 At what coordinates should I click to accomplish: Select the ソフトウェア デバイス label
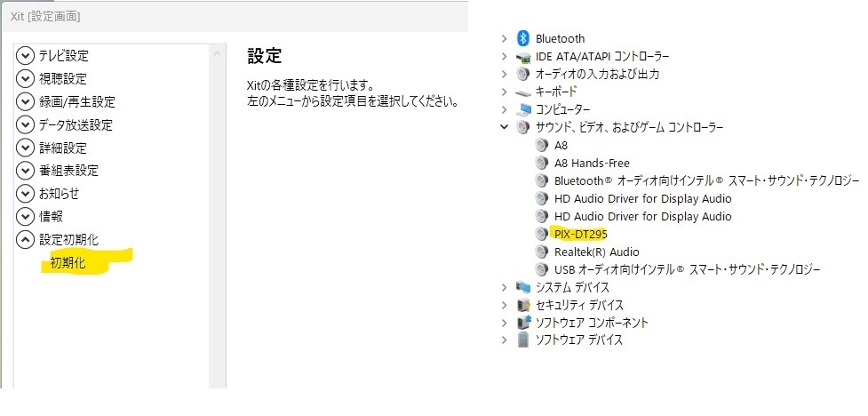click(579, 340)
